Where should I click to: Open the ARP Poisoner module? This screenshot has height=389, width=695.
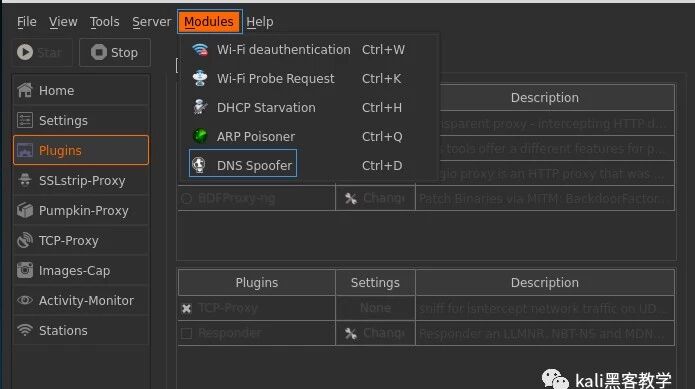(309, 136)
